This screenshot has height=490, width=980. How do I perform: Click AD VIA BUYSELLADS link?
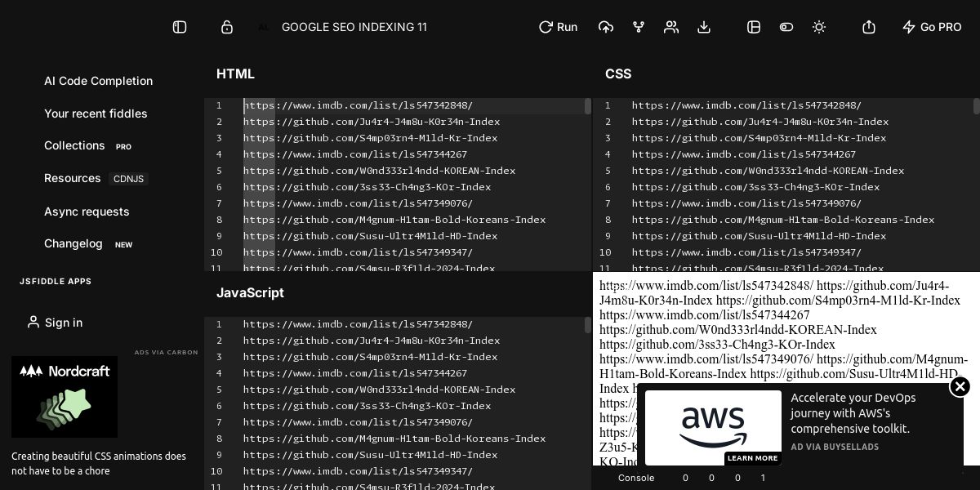[835, 447]
